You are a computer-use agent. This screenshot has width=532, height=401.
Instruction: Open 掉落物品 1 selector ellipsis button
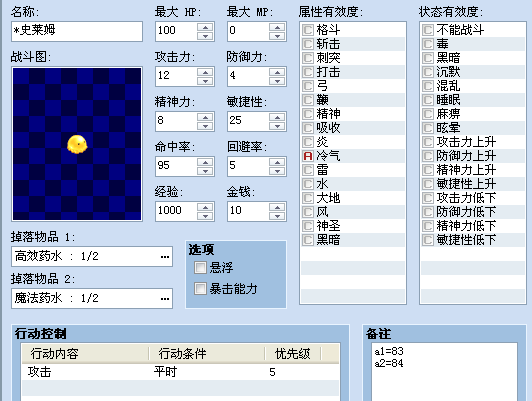[165, 257]
